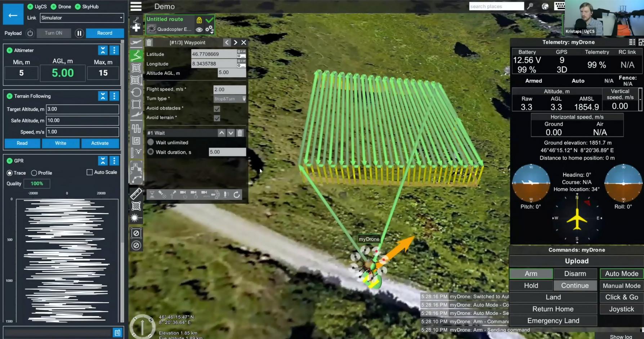The width and height of the screenshot is (644, 339).
Task: Select the Wait duration radio button
Action: [x=151, y=152]
